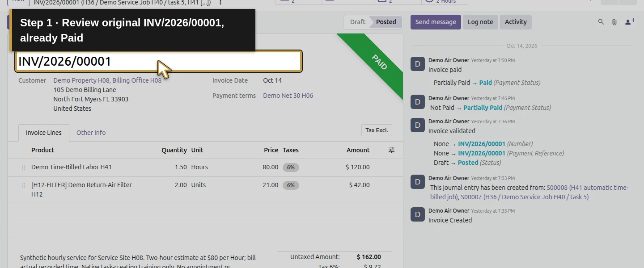Open payment terms Demo Net 30 H06
This screenshot has height=268, width=644.
[x=288, y=96]
